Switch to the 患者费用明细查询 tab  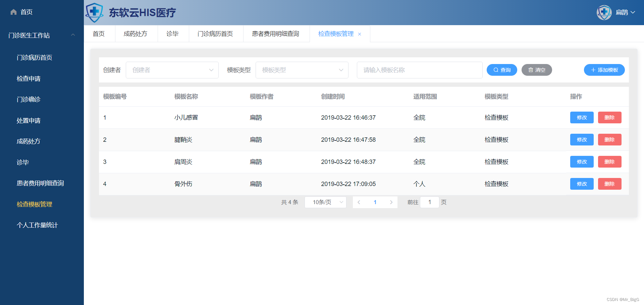point(276,34)
